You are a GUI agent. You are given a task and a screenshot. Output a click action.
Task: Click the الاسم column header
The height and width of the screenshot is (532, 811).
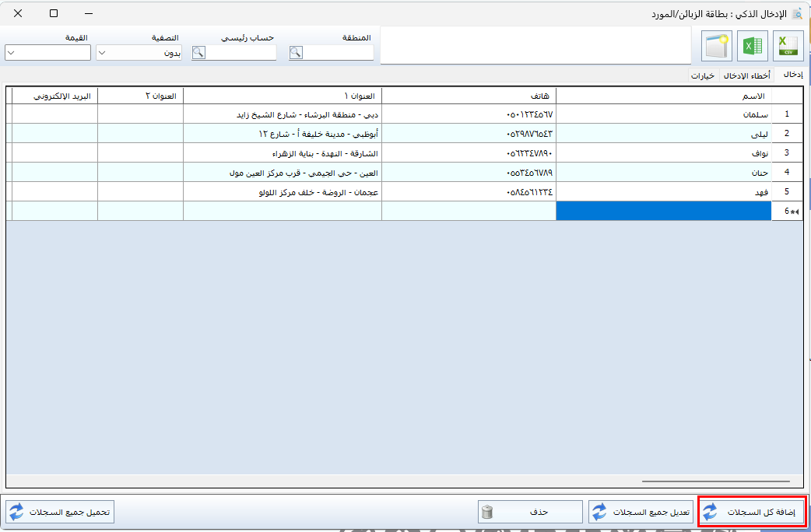(x=664, y=96)
